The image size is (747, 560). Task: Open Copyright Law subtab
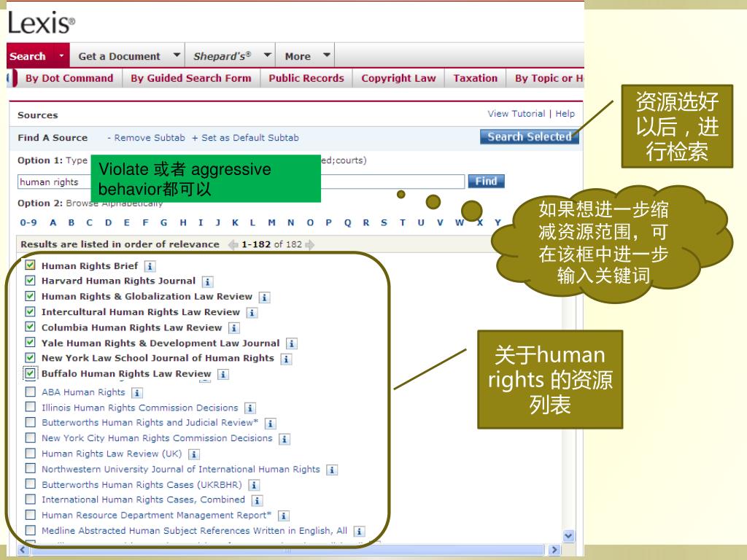[398, 78]
